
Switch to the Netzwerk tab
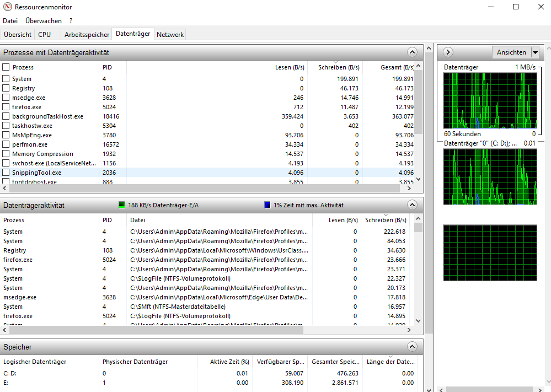click(x=169, y=34)
